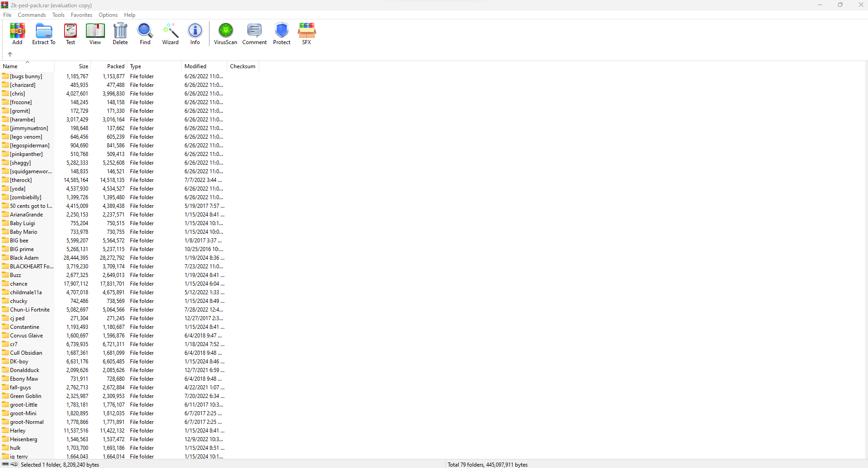Select the chucky folder icon
This screenshot has width=868, height=468.
(5, 301)
